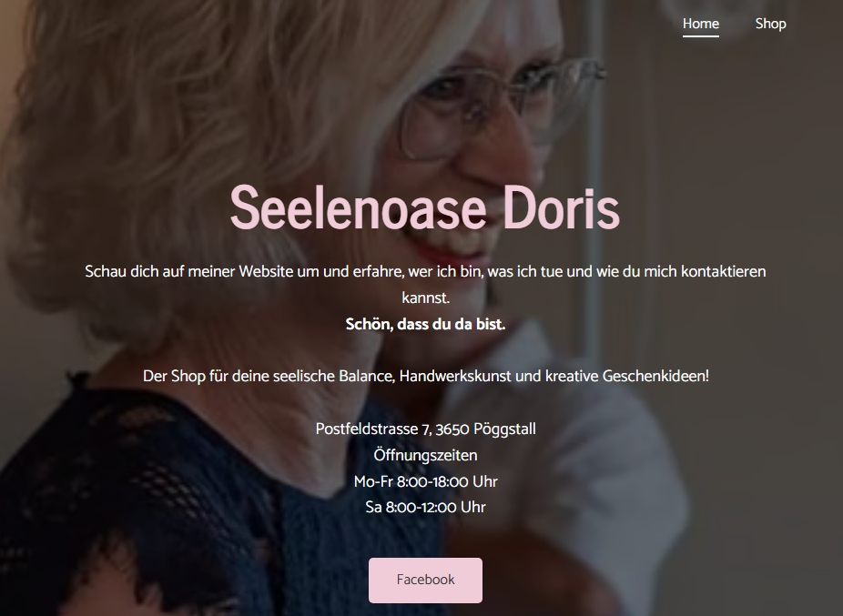Click the intro sentence starting 'Schau dich auf'

pos(425,285)
